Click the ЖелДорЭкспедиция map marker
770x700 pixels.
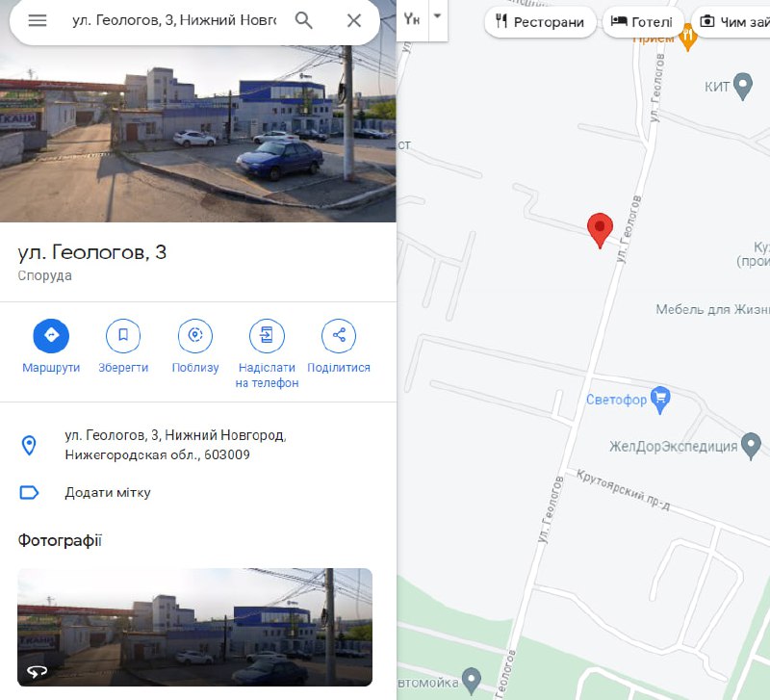click(751, 446)
